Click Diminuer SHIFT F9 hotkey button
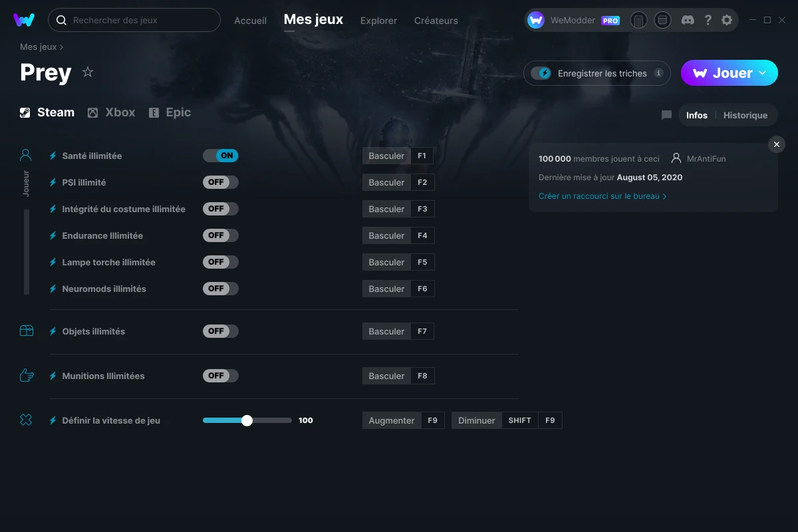798x532 pixels. point(507,420)
